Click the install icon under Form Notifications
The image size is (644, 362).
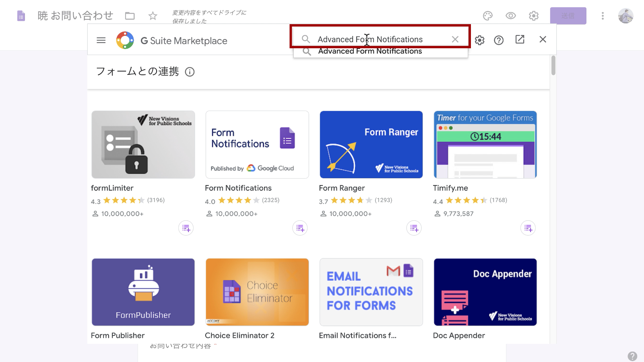300,228
